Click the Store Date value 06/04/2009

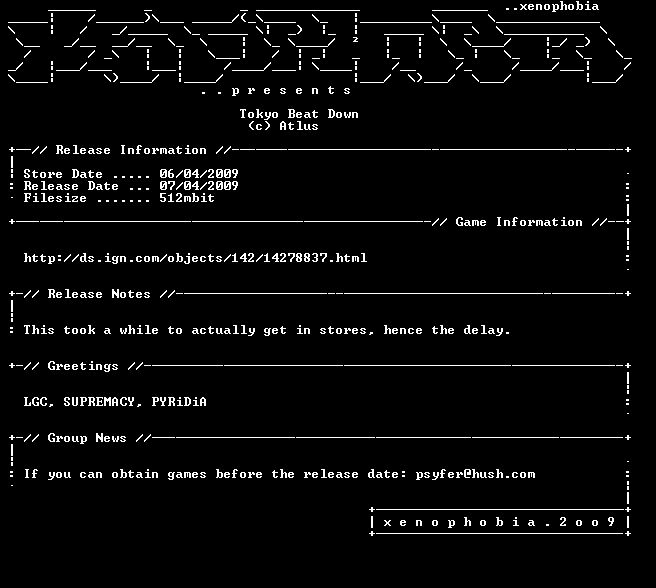click(199, 174)
